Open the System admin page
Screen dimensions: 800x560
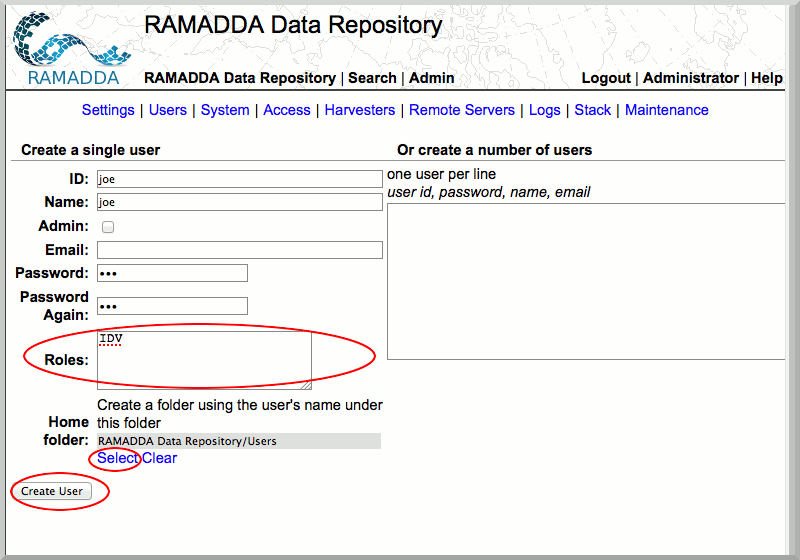click(x=225, y=110)
